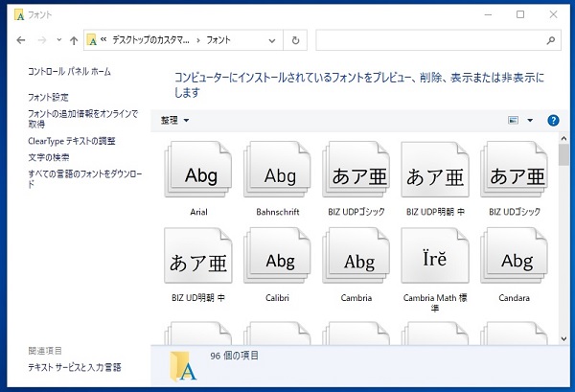Click the Back navigation arrow
575x392 pixels.
pyautogui.click(x=21, y=40)
